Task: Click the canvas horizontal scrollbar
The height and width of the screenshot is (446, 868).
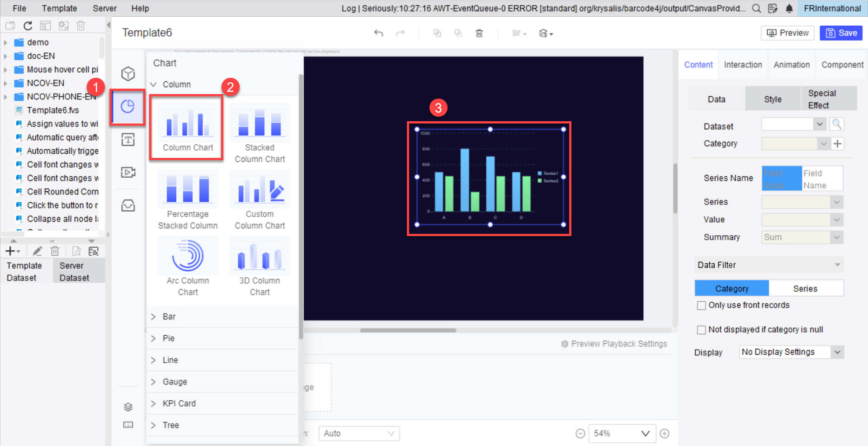Action: click(x=408, y=330)
